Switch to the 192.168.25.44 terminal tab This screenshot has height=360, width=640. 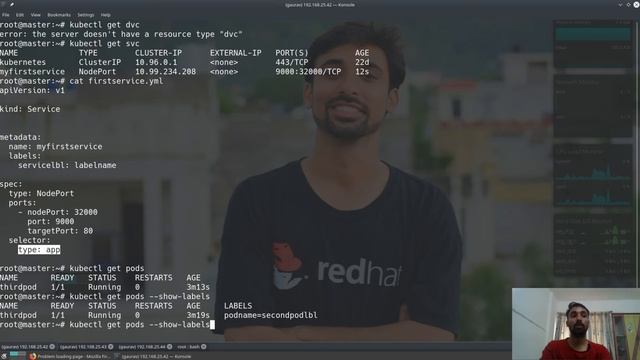(142, 347)
